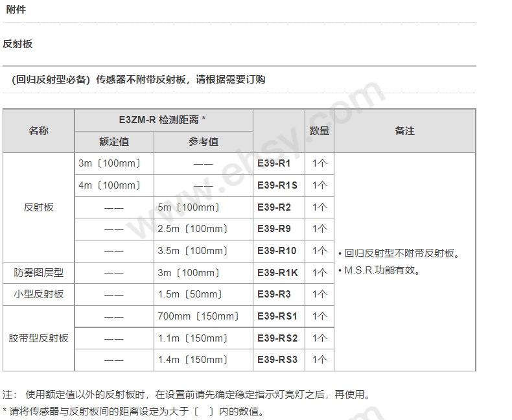Click the E39-R2 model number
This screenshot has width=512, height=420.
(273, 207)
